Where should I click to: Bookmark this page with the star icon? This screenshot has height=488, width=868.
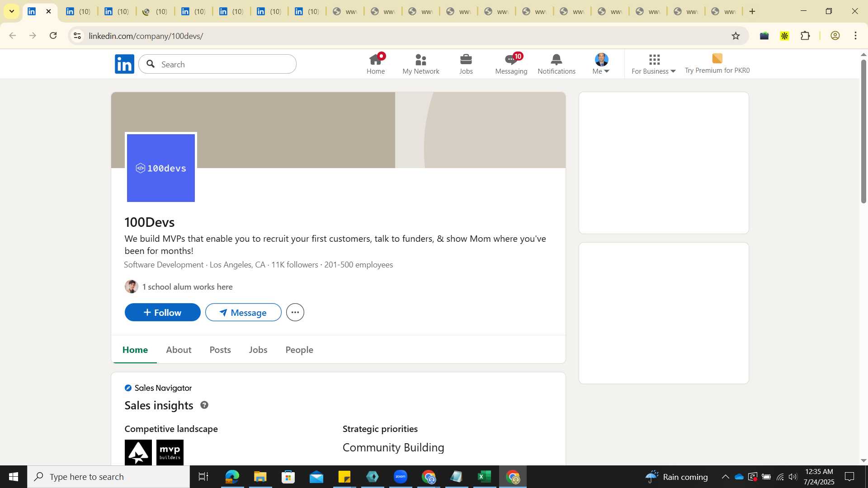736,36
